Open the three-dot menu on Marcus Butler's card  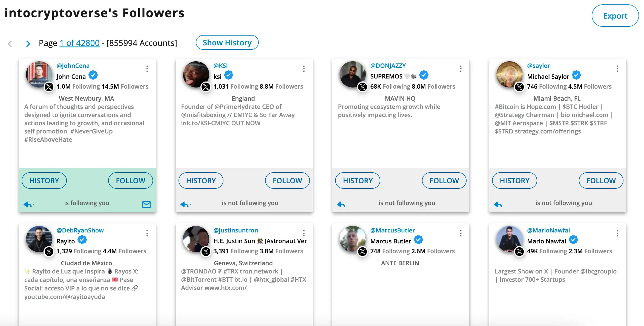tap(461, 234)
